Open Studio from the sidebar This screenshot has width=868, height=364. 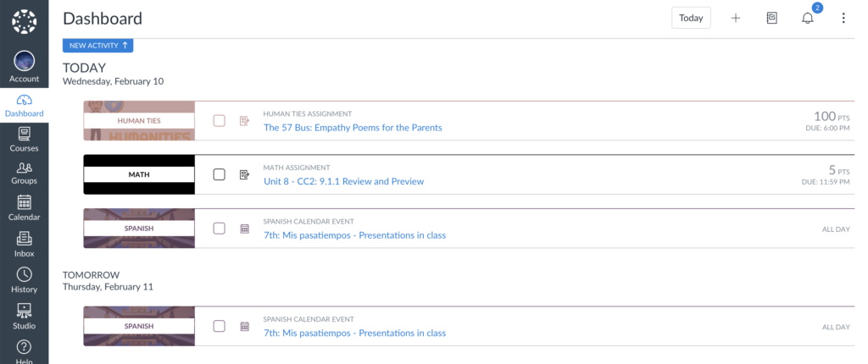(25, 317)
